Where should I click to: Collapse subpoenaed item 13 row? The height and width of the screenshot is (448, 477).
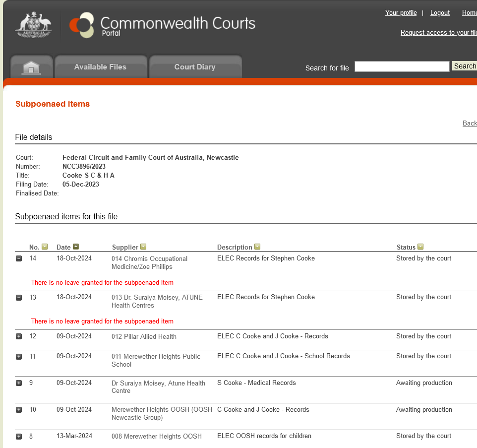click(19, 298)
